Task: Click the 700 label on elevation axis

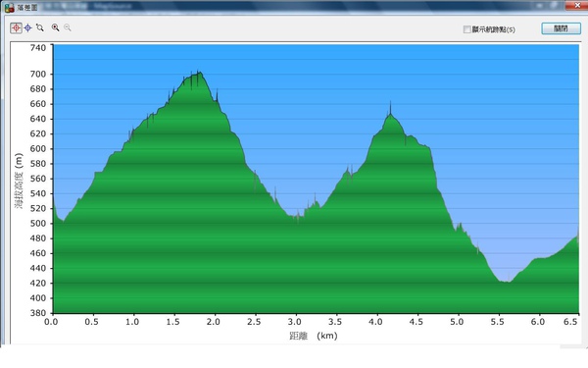Action: pos(38,75)
